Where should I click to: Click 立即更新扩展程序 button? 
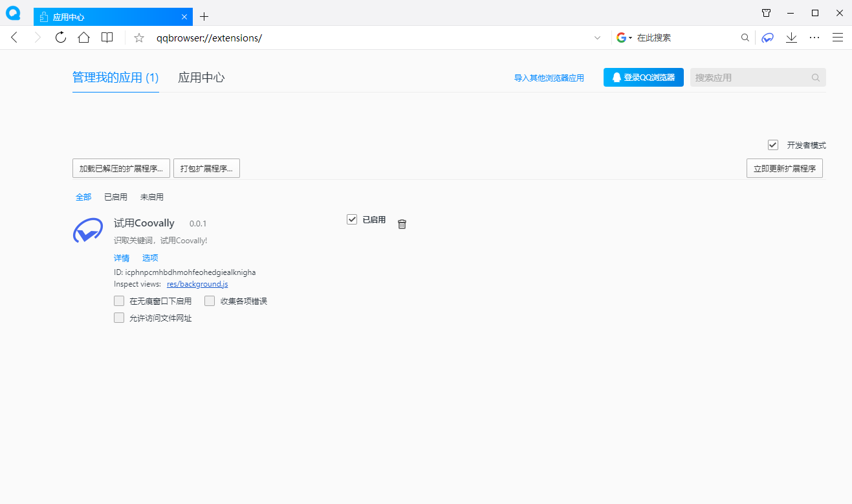pos(785,168)
